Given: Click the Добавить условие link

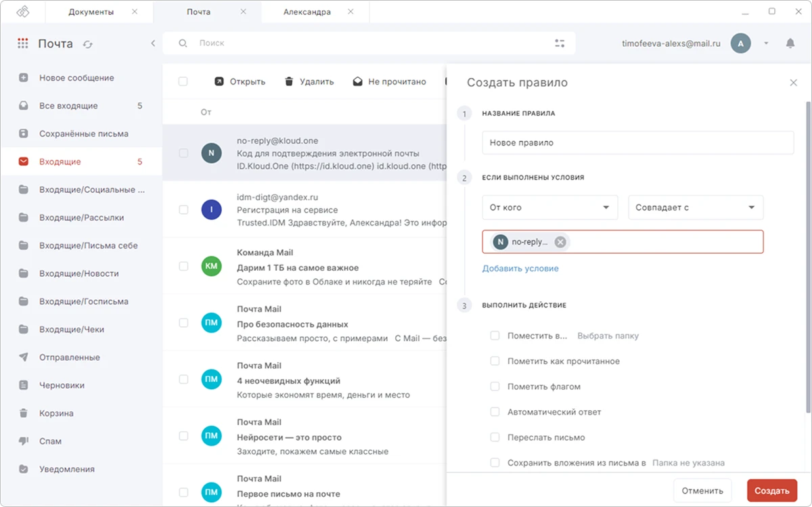Looking at the screenshot, I should click(520, 269).
